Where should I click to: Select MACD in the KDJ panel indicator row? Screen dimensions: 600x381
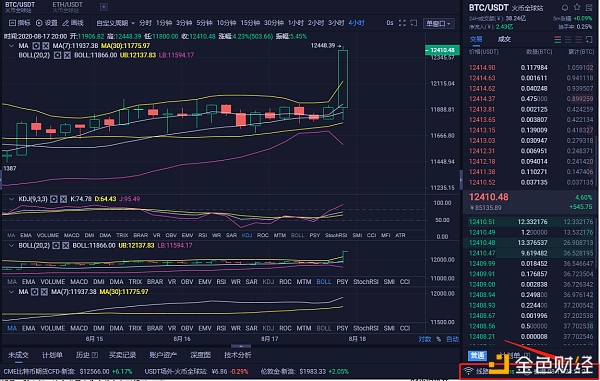click(72, 235)
